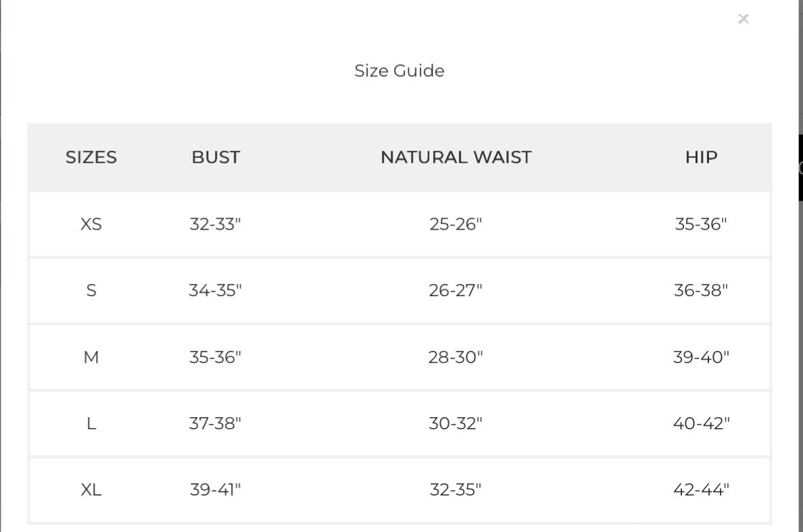Select the M size row label
803x532 pixels.
point(91,357)
